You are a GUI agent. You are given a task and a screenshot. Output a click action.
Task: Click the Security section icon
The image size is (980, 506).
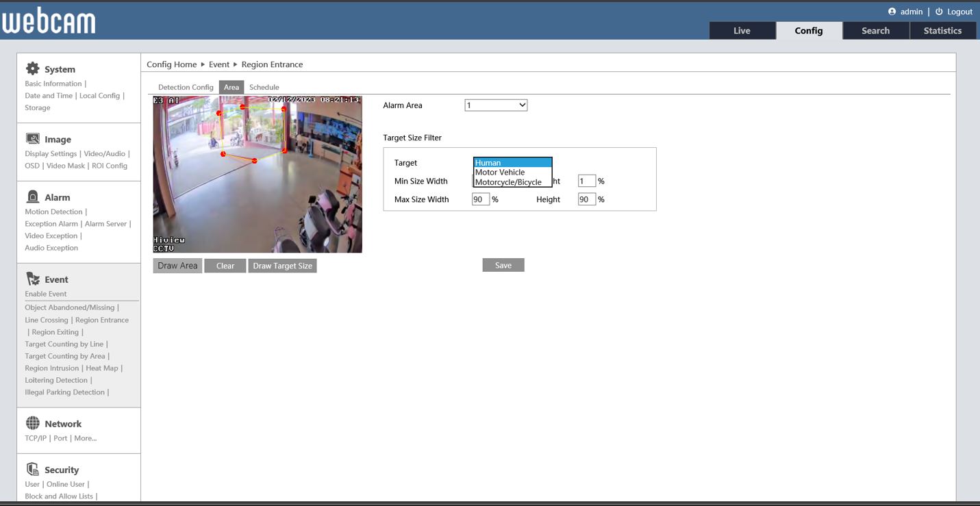coord(32,469)
